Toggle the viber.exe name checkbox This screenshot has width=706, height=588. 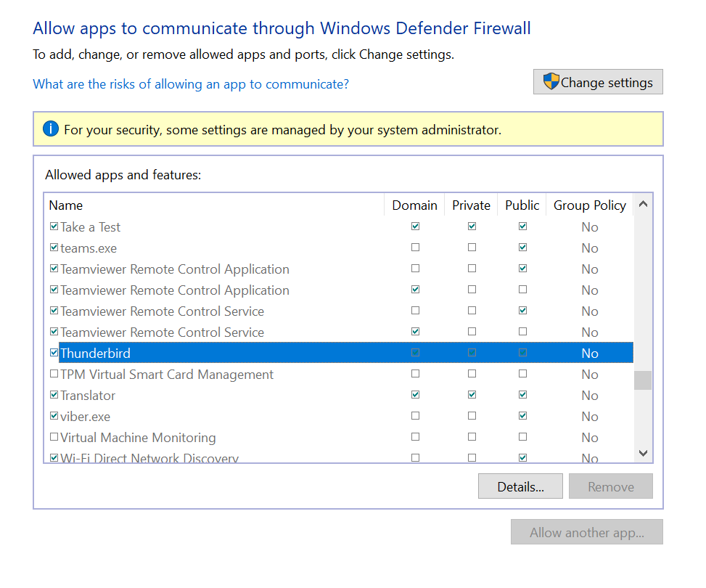(x=54, y=416)
